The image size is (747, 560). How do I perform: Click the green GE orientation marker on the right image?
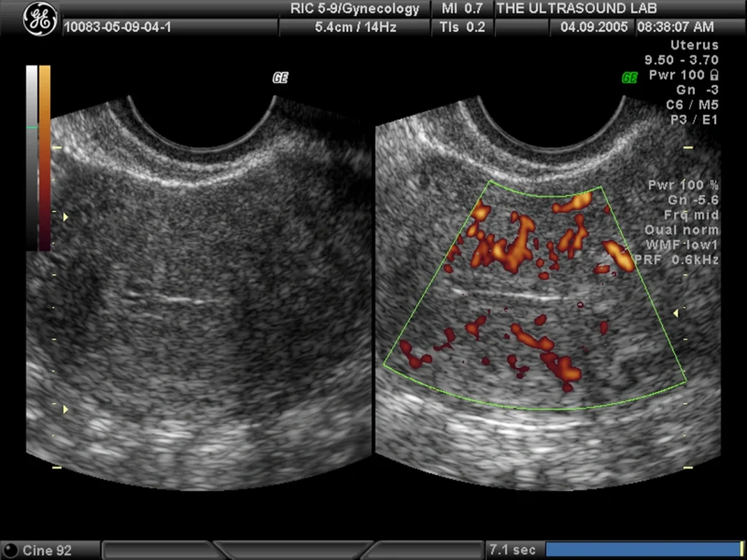(x=630, y=77)
